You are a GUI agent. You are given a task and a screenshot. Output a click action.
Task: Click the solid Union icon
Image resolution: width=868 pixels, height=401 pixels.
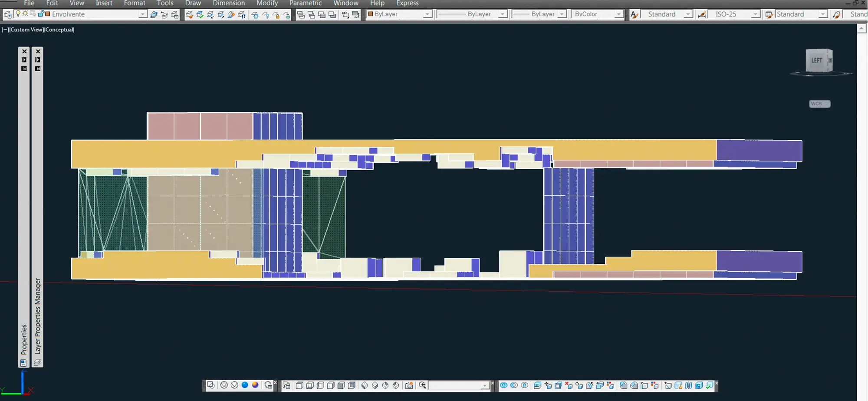click(x=503, y=385)
